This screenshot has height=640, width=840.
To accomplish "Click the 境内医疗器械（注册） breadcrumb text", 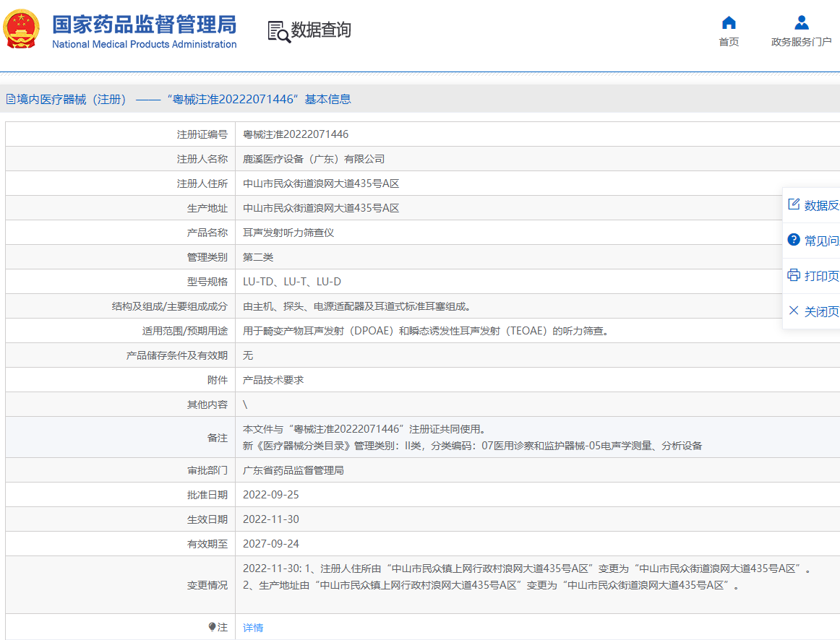I will pos(72,99).
